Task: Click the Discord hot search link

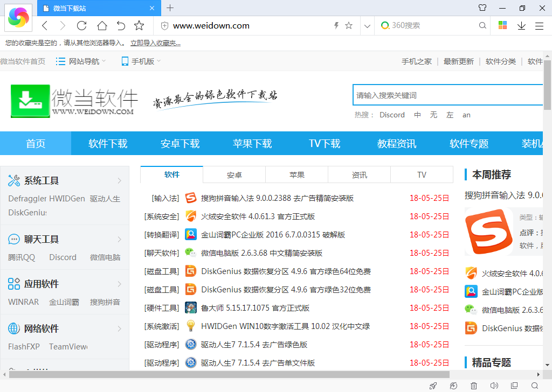Action: pos(392,115)
